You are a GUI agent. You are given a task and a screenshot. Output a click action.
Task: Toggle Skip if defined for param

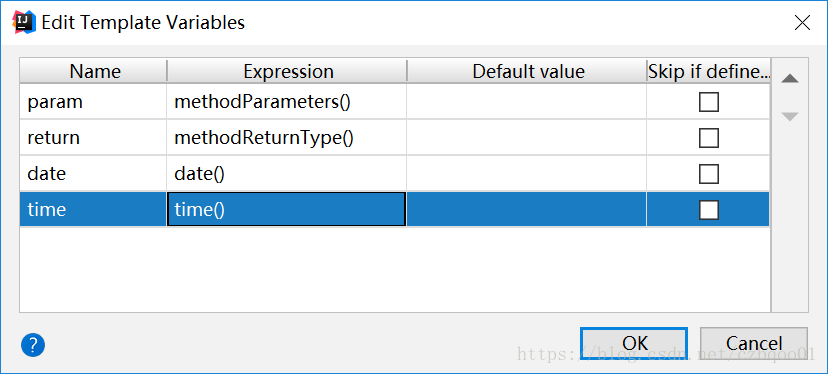709,102
